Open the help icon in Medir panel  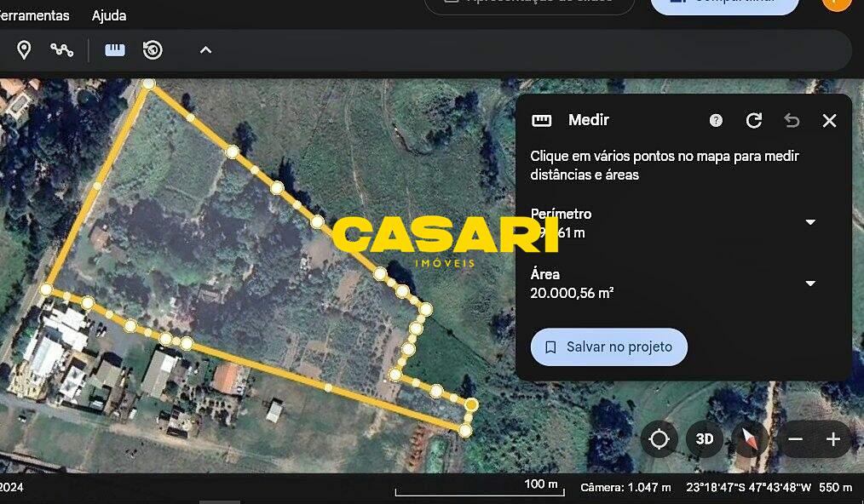716,121
